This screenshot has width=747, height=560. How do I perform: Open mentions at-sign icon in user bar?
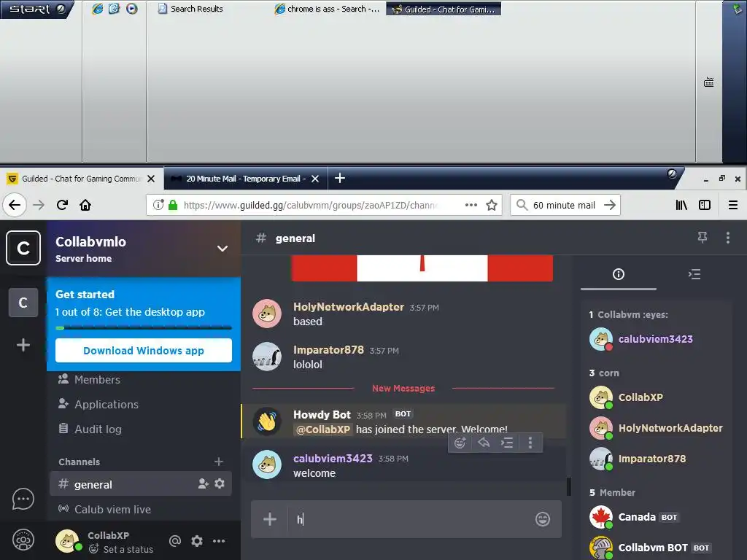pos(175,541)
